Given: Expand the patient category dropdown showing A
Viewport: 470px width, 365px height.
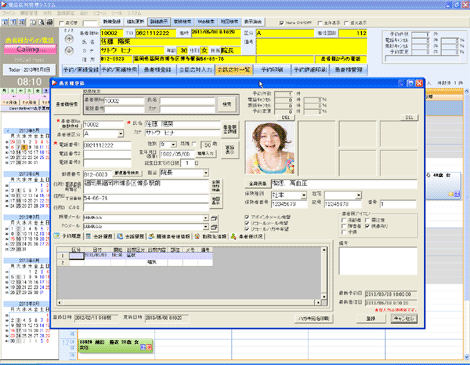Looking at the screenshot, I should tap(120, 134).
